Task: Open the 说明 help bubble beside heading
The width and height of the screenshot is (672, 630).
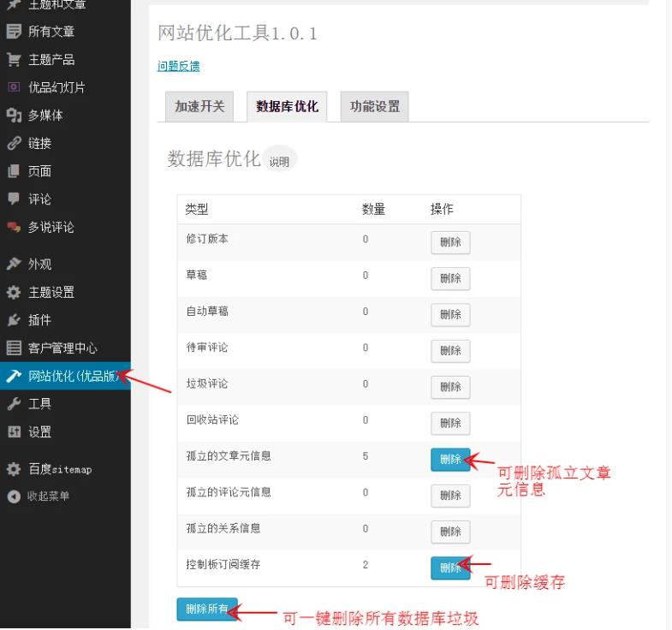Action: click(279, 162)
